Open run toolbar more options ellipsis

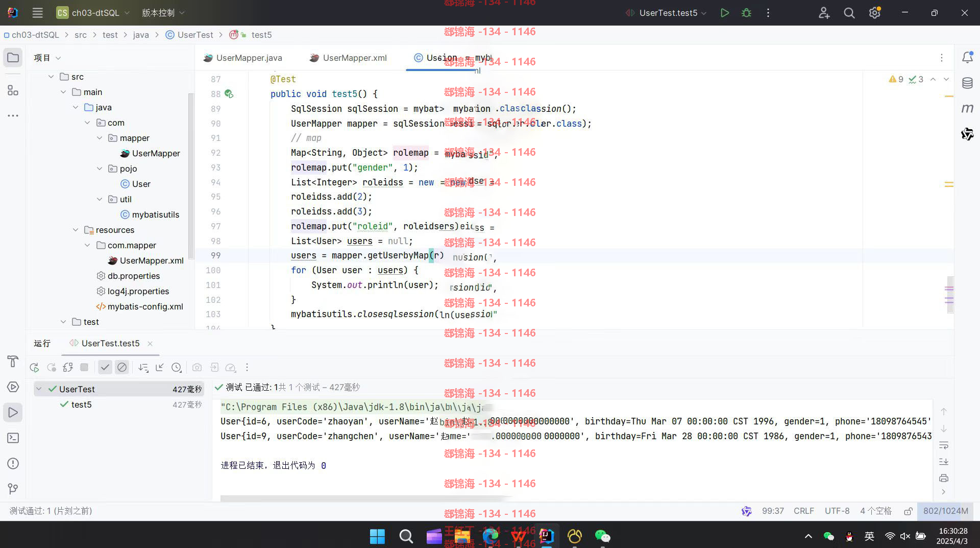tap(247, 367)
